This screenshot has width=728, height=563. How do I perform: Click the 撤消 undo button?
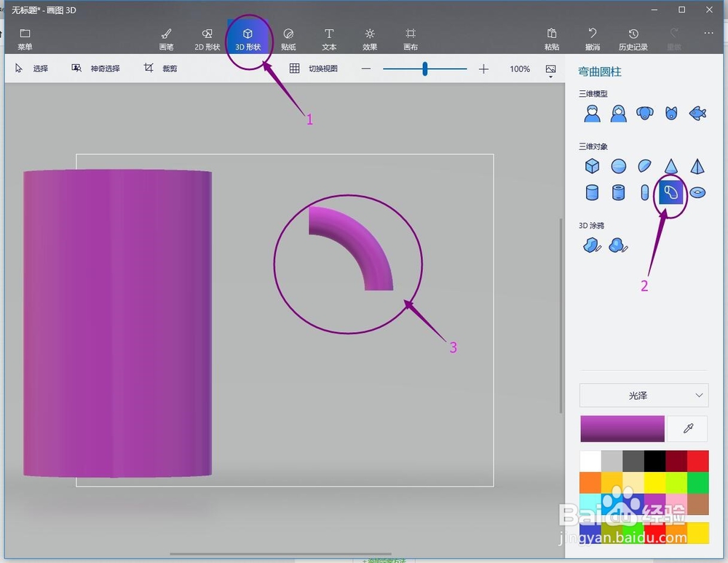pos(593,39)
